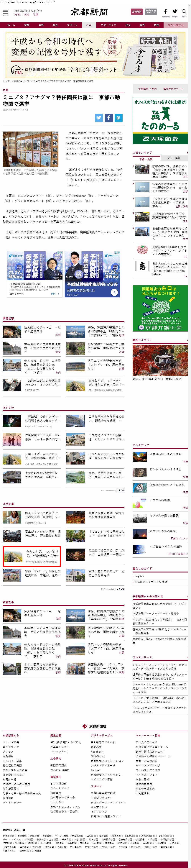Expand 動画ライブラリ section arrow
The image size is (191, 868).
[x=187, y=340]
